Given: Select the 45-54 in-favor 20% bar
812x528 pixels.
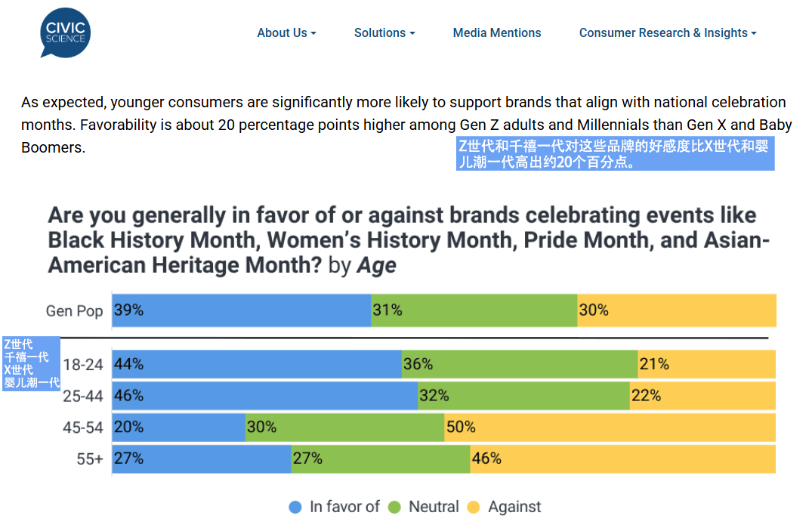Looking at the screenshot, I should [x=179, y=428].
